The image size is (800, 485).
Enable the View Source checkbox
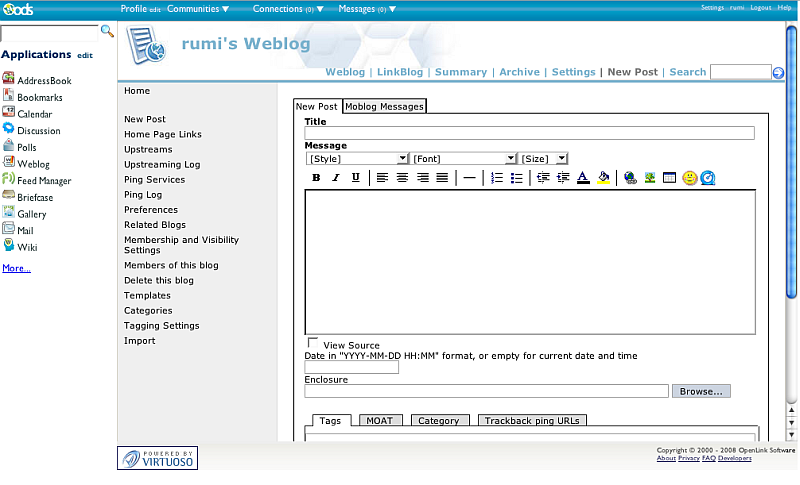point(313,343)
